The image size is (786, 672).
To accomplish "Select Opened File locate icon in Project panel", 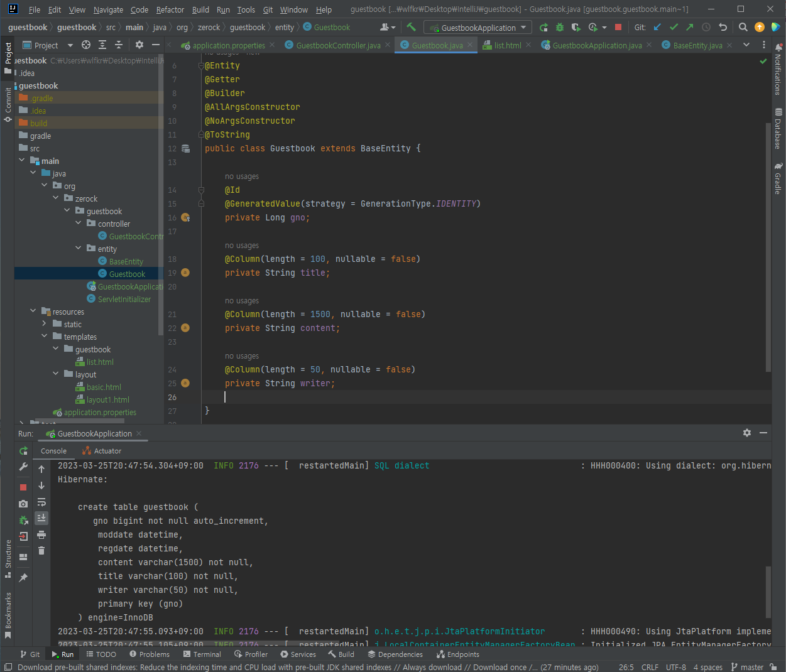I will pos(86,45).
